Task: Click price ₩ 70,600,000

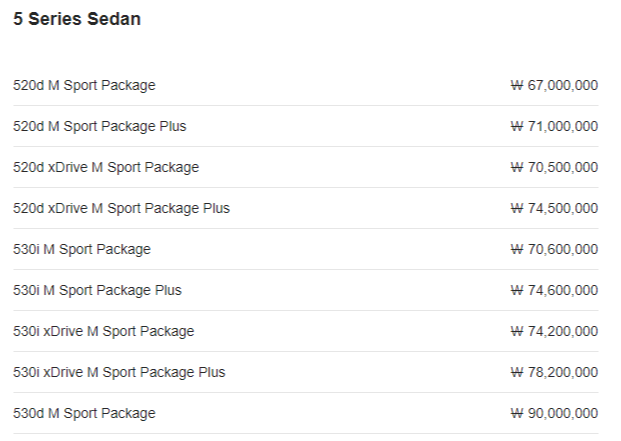Action: click(554, 249)
